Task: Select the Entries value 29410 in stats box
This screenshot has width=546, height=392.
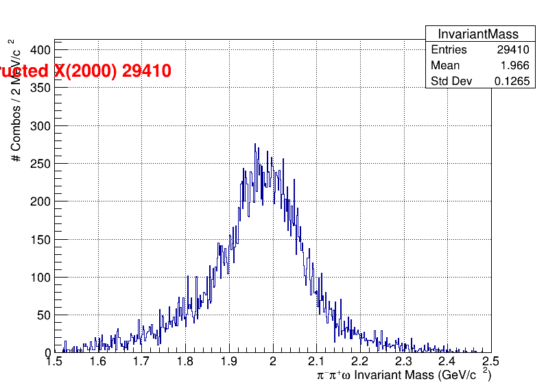Action: (513, 50)
